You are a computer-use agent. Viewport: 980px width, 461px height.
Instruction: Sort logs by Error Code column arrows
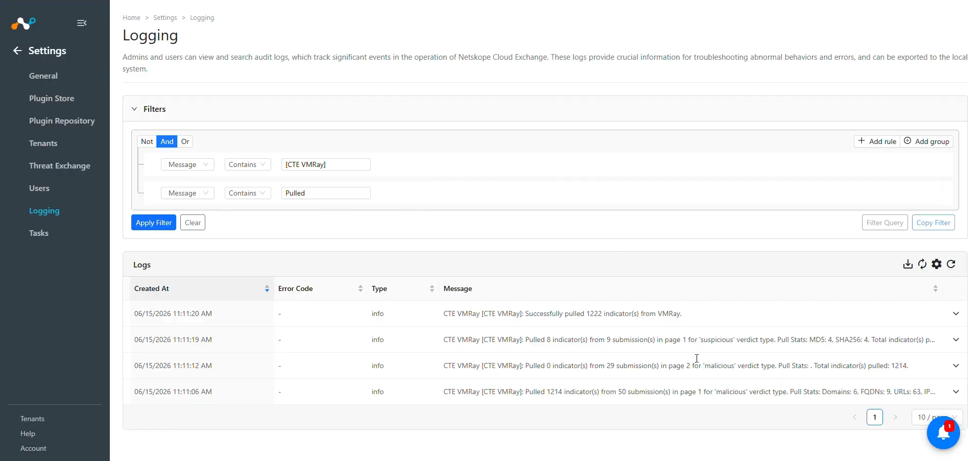click(360, 289)
